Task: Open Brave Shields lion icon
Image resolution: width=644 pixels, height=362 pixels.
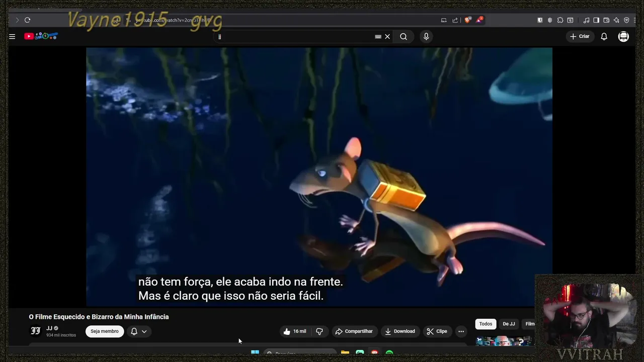Action: click(x=468, y=20)
